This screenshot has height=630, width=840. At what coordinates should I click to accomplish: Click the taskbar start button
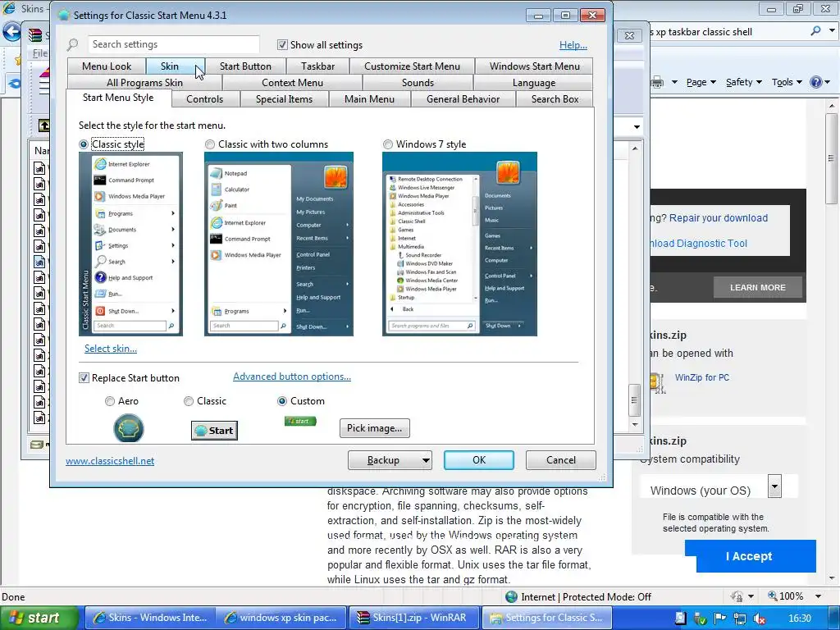point(39,618)
